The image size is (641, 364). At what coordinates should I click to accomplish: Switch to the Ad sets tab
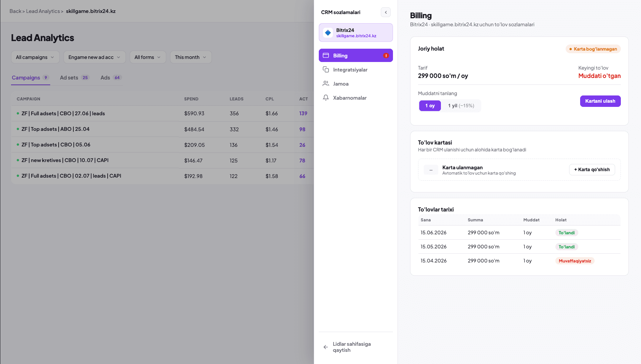pos(75,78)
